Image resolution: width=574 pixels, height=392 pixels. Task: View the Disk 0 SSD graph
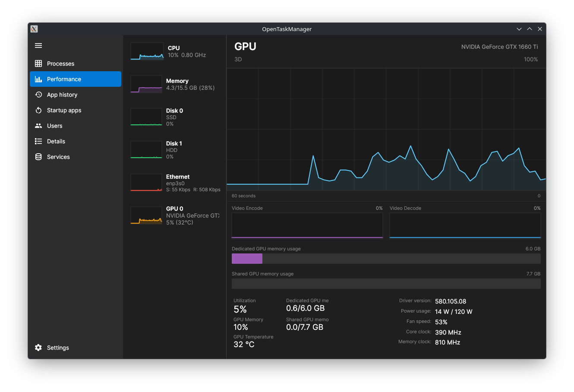[146, 117]
